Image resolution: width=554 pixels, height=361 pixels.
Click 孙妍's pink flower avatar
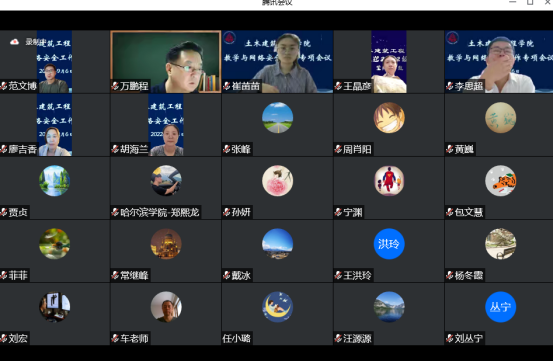[x=277, y=181]
